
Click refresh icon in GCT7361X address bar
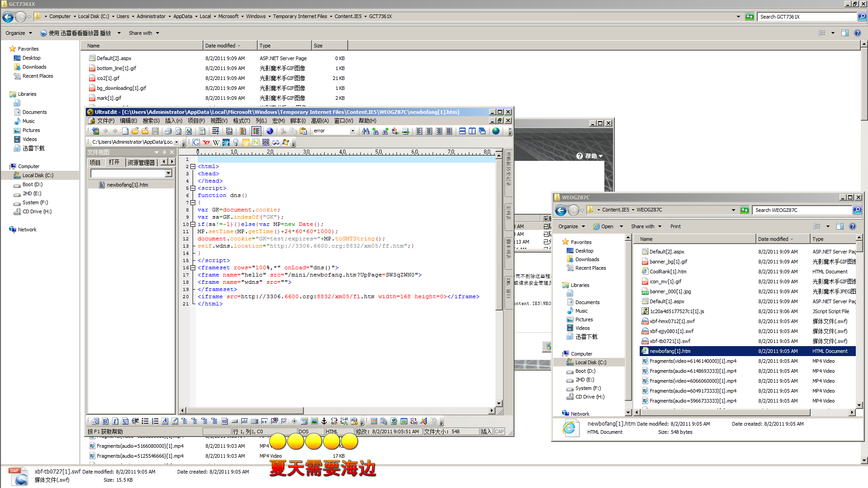click(750, 17)
